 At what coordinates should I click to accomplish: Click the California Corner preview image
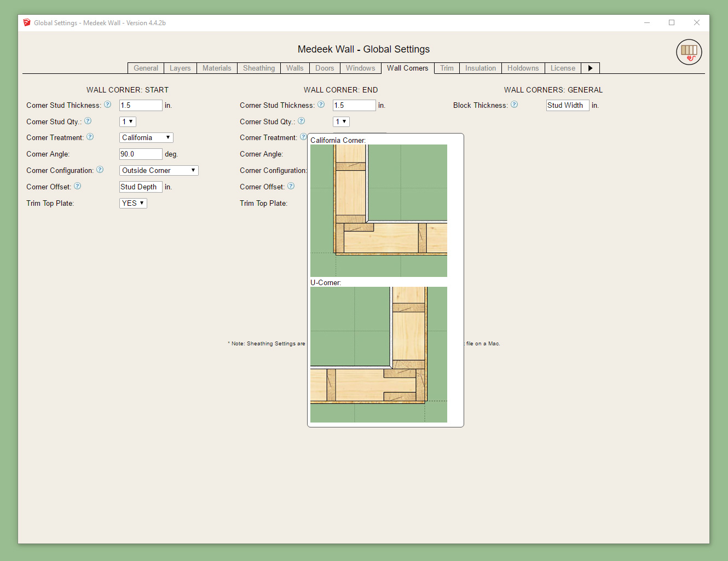pyautogui.click(x=379, y=211)
